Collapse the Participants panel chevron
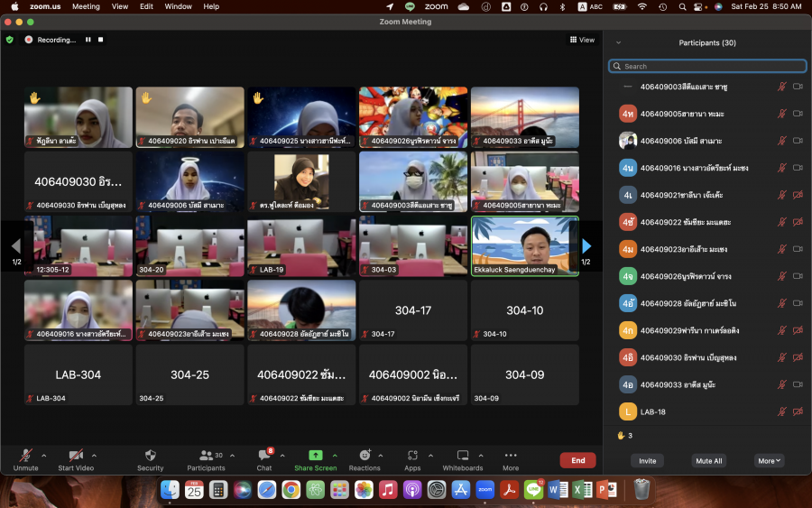This screenshot has height=508, width=812. click(618, 42)
